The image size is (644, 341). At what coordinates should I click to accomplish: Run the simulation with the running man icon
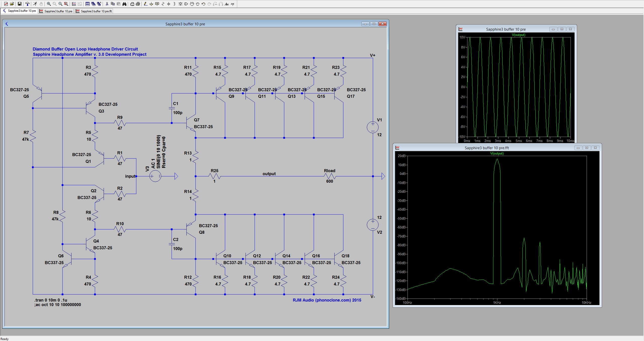[x=35, y=4]
